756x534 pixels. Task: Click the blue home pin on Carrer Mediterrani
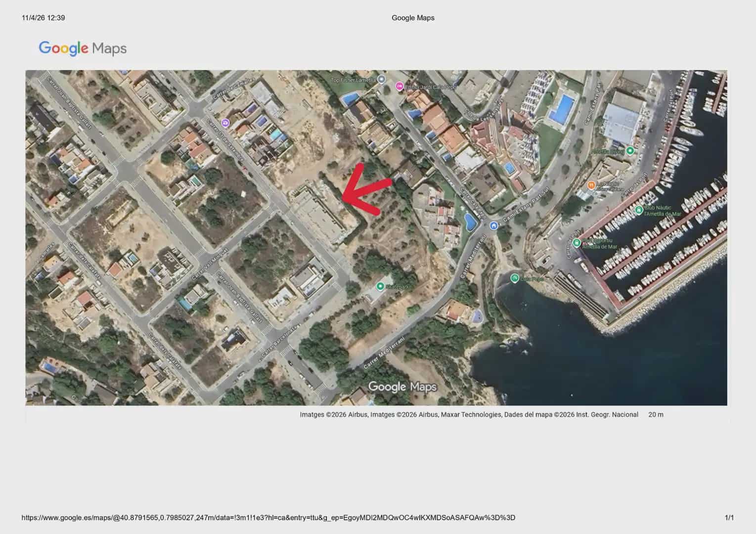[x=493, y=226]
